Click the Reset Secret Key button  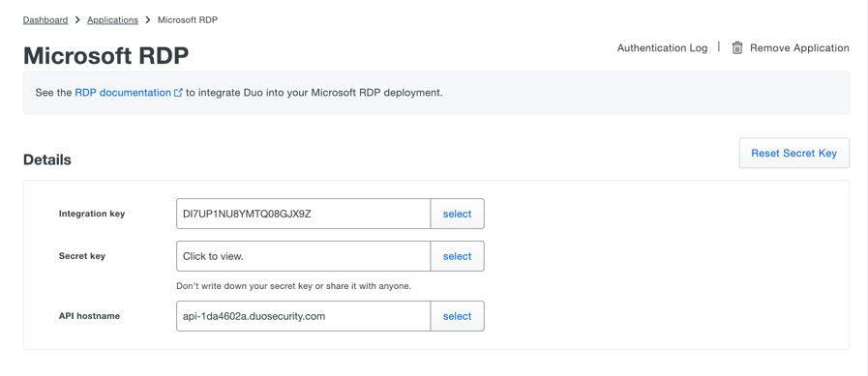[793, 153]
